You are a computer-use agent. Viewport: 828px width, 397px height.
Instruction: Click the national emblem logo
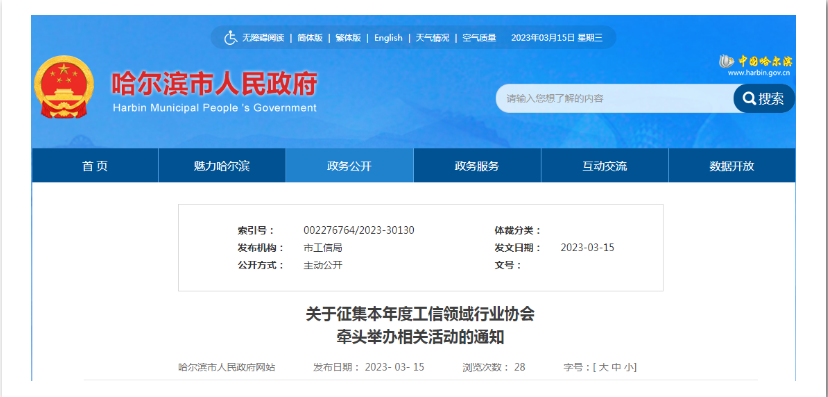[x=64, y=87]
